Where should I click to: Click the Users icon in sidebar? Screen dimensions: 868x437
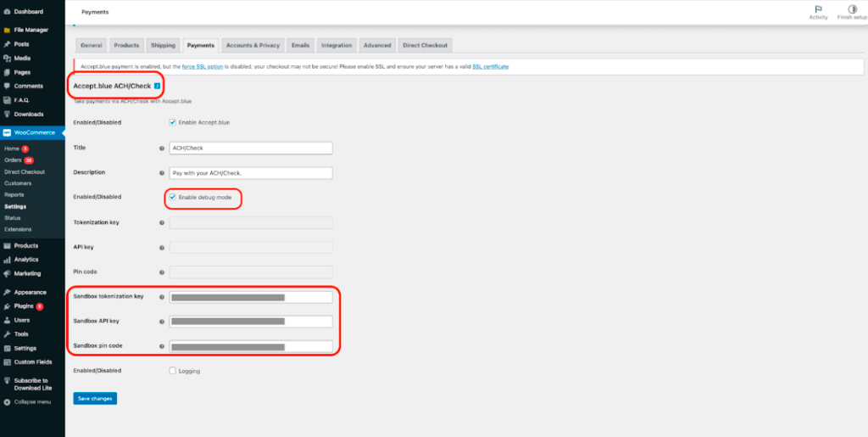click(x=7, y=320)
